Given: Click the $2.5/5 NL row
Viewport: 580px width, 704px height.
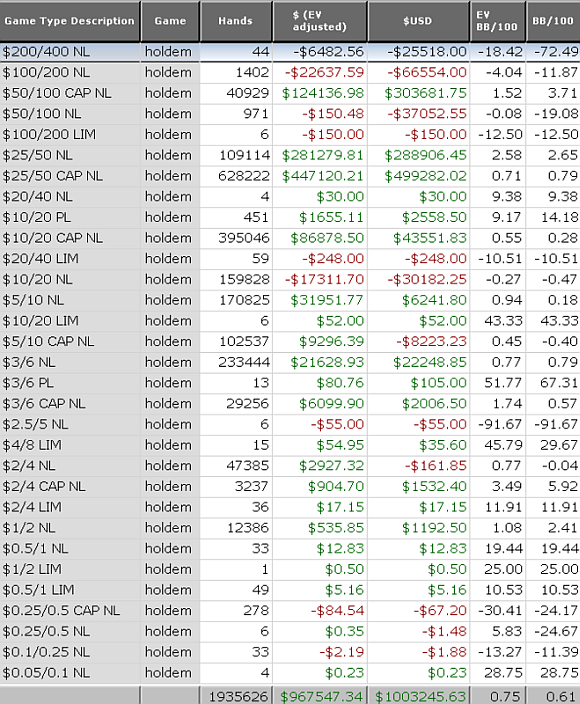Looking at the screenshot, I should 290,424.
